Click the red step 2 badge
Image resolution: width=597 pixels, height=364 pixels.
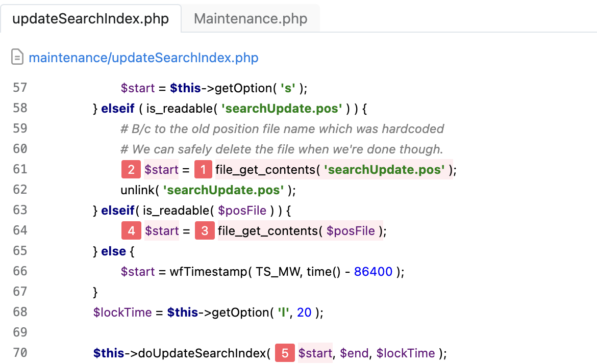pos(131,170)
